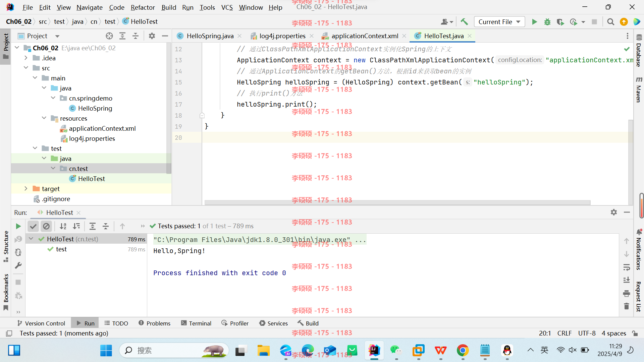Toggle scroll to end of console
The image size is (644, 362).
point(627,280)
